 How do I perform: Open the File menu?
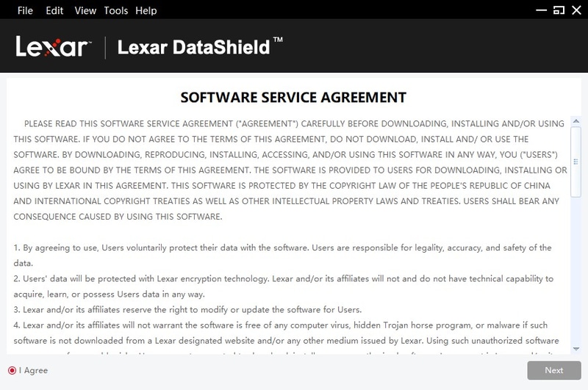pyautogui.click(x=25, y=11)
